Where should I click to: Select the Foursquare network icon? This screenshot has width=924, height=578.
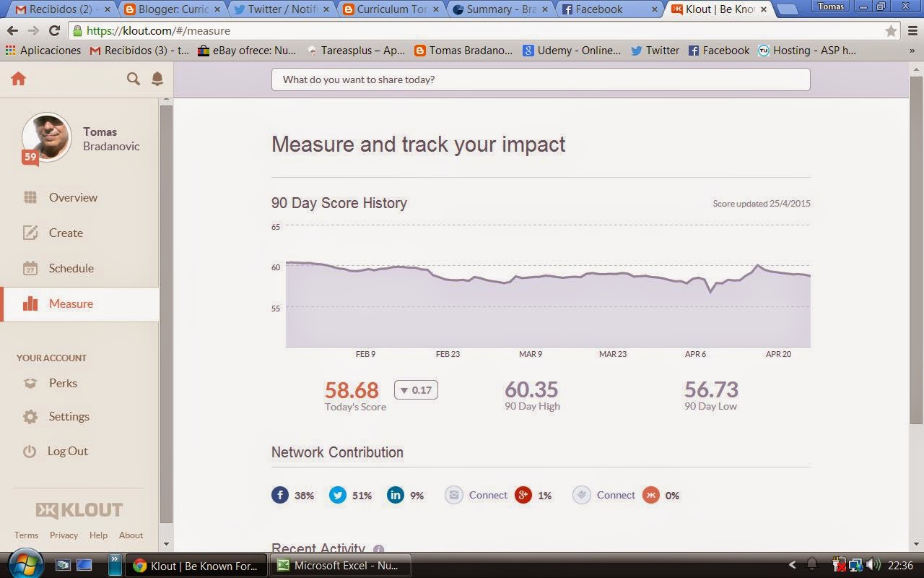tap(582, 495)
